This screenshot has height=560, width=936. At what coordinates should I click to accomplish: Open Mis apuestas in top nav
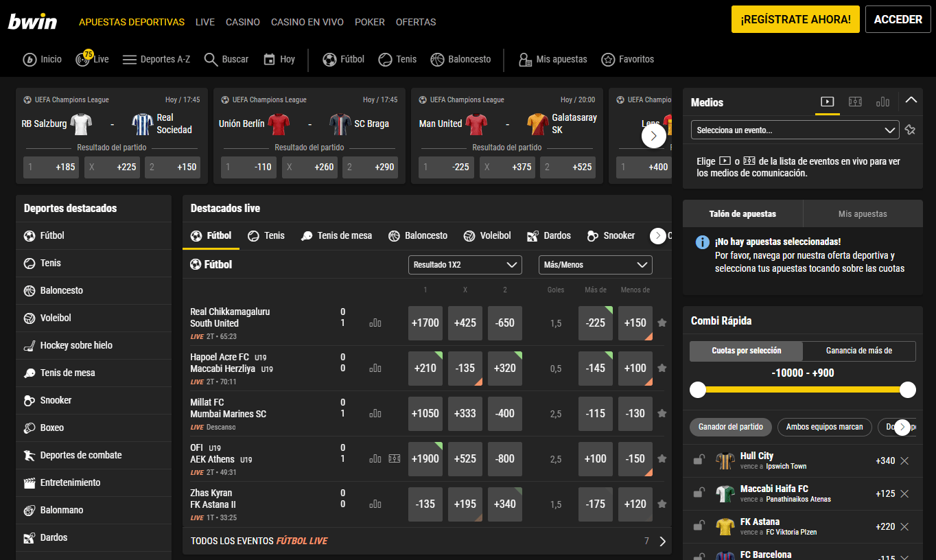point(553,60)
